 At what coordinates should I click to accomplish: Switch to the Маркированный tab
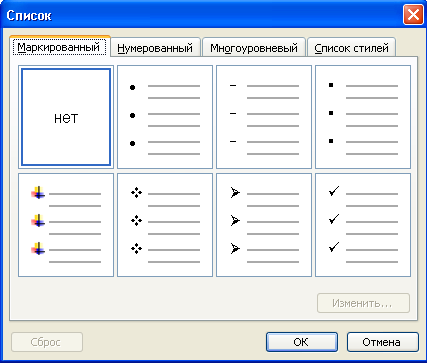60,47
